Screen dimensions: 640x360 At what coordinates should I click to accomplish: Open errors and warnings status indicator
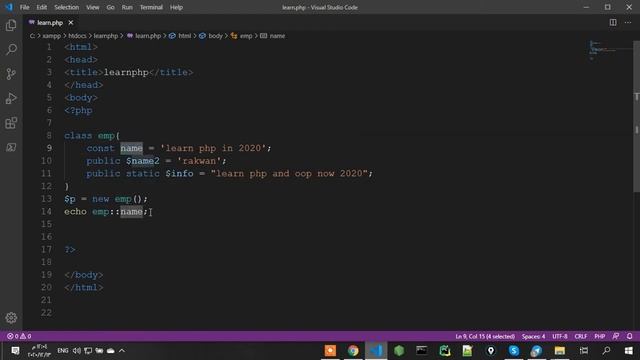19,336
